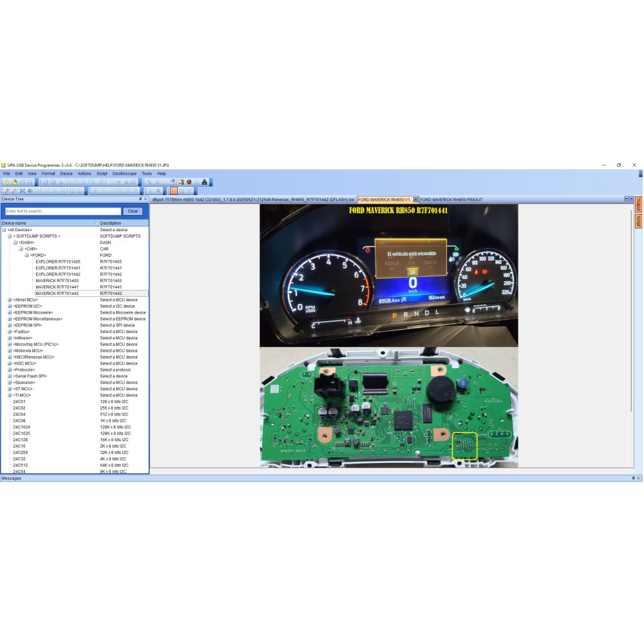Click the network connection diagram icon
644x644 pixels.
tap(204, 182)
